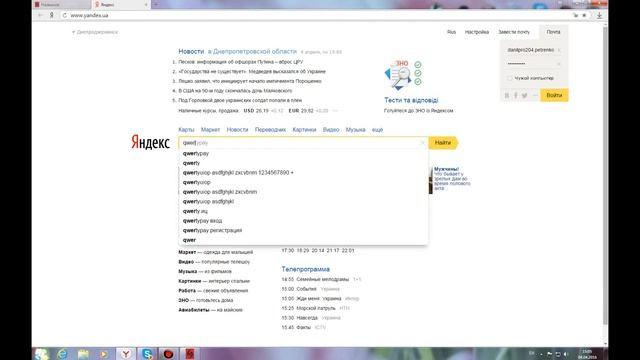Viewport: 640px width, 360px height.
Task: Sign in with Twitter icon
Action: [x=524, y=96]
